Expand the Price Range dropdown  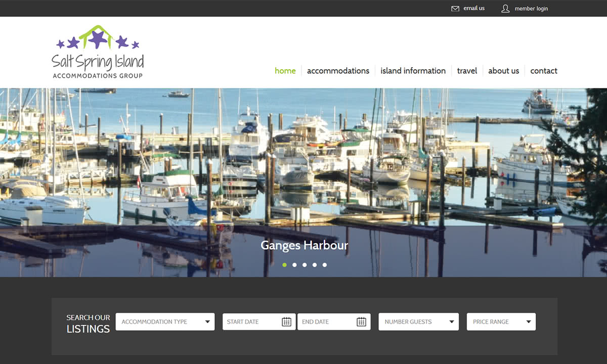(501, 322)
